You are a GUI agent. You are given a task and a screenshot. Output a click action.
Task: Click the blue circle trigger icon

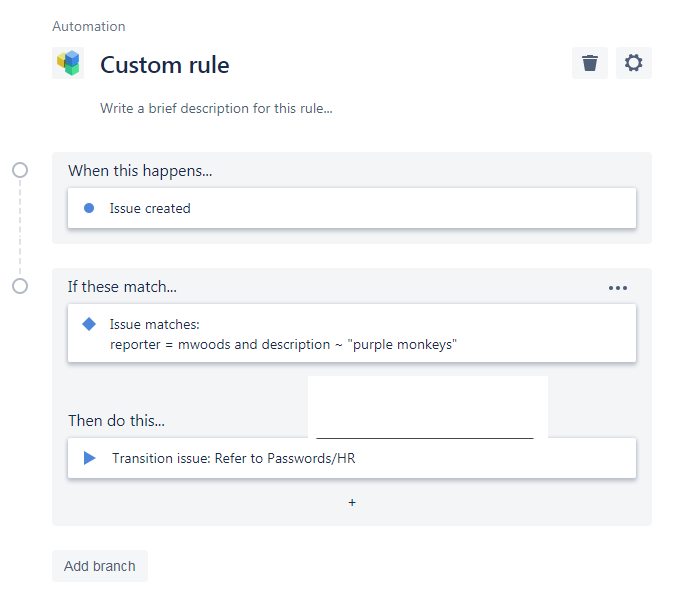coord(89,208)
